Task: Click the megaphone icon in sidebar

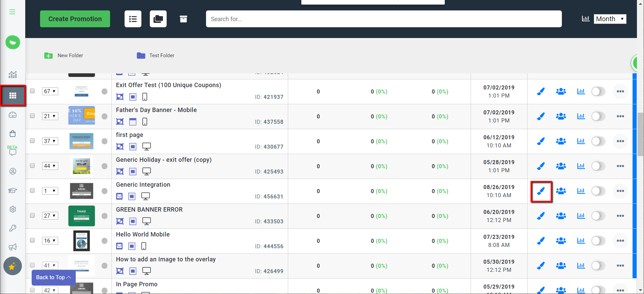Action: [x=13, y=247]
